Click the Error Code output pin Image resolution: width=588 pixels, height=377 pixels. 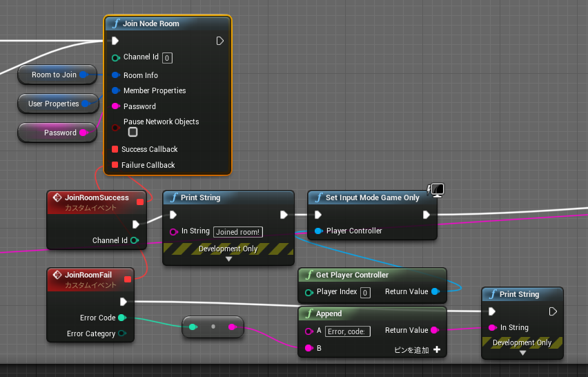point(122,318)
